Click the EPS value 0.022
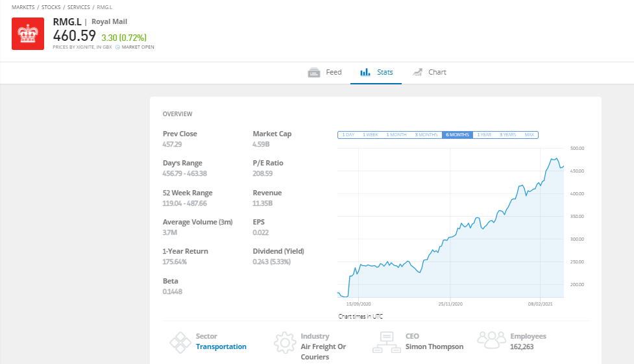The height and width of the screenshot is (364, 634). pos(261,232)
